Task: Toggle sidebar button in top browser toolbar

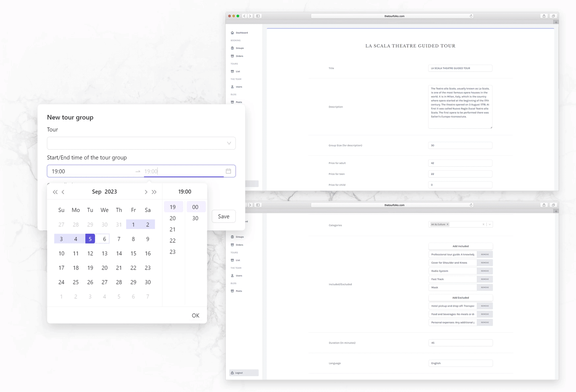Action: coord(258,16)
